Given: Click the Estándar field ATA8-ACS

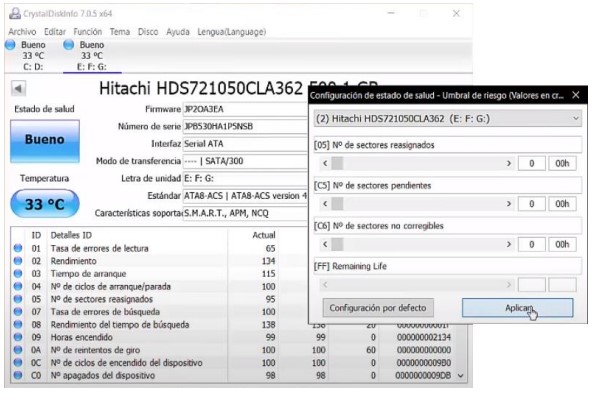Looking at the screenshot, I should click(245, 196).
